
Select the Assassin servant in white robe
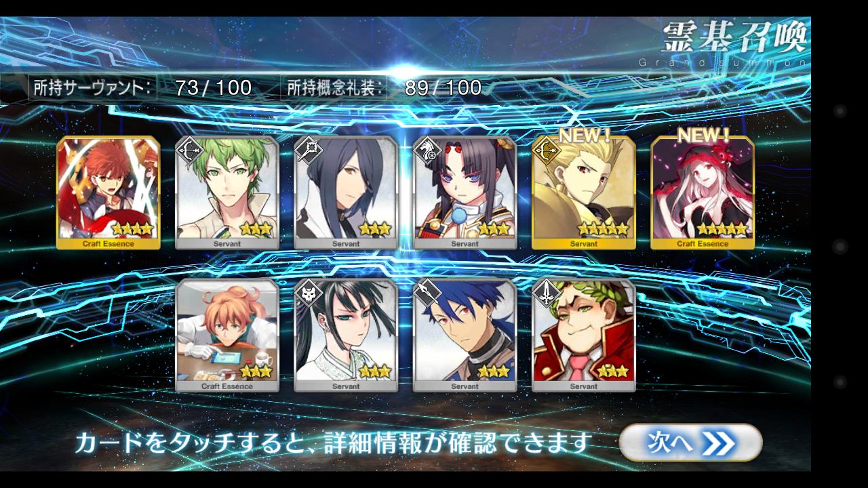[346, 335]
